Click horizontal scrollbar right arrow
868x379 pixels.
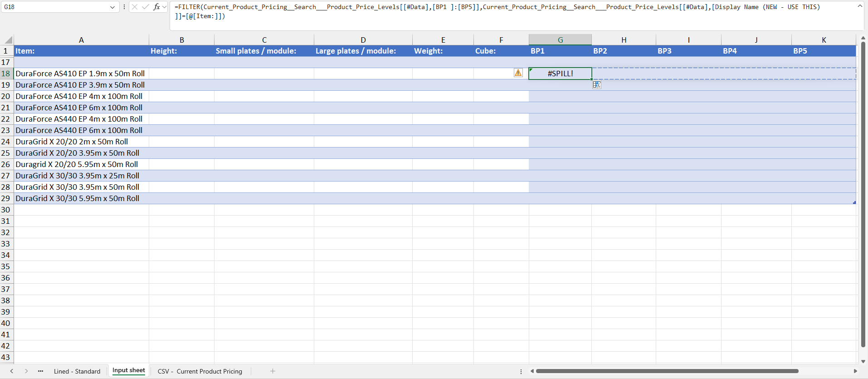[855, 371]
